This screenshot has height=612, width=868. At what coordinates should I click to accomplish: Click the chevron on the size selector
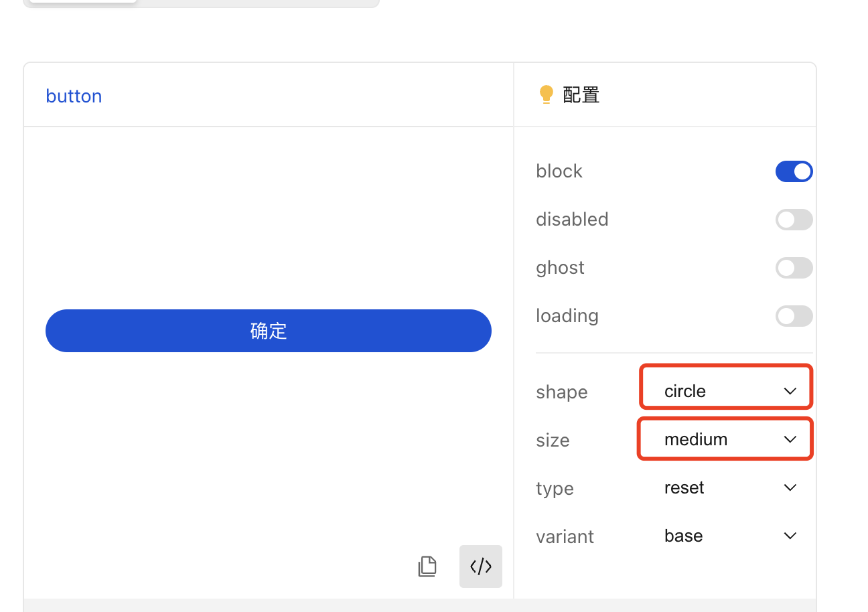pyautogui.click(x=790, y=439)
